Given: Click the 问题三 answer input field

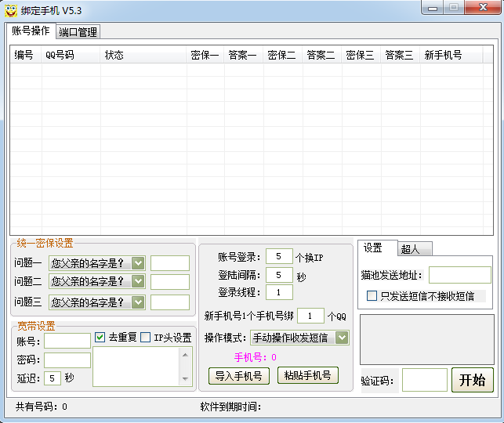Looking at the screenshot, I should pyautogui.click(x=170, y=302).
